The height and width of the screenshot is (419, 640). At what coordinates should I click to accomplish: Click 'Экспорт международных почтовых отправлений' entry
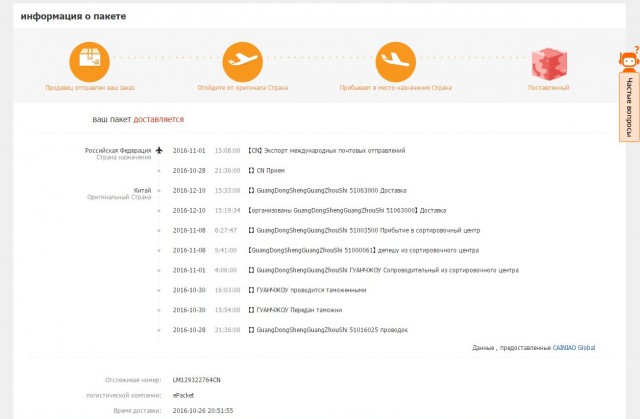tap(327, 151)
